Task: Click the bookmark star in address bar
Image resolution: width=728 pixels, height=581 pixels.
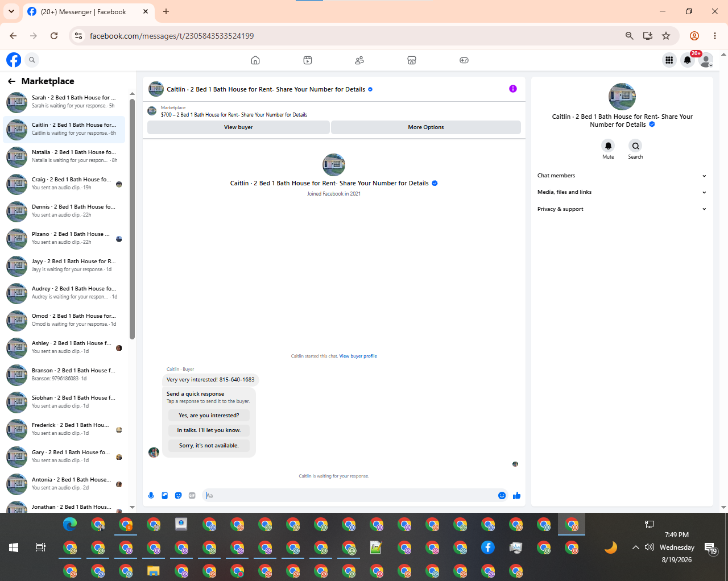Action: click(666, 36)
